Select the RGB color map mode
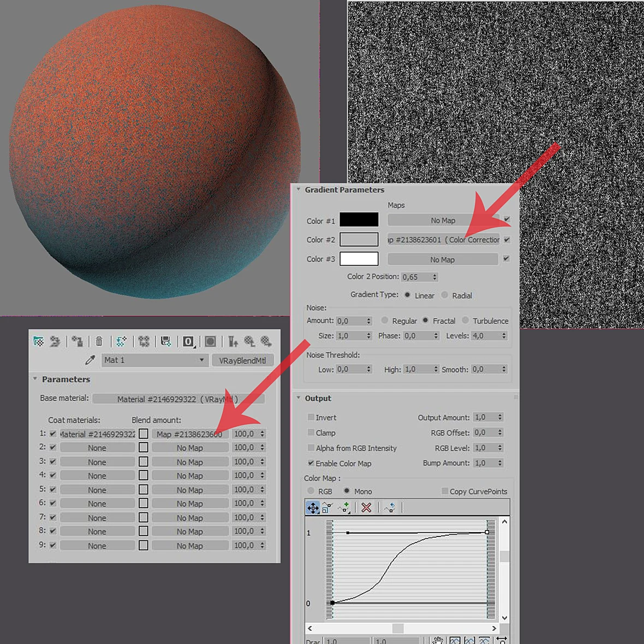 [x=311, y=491]
